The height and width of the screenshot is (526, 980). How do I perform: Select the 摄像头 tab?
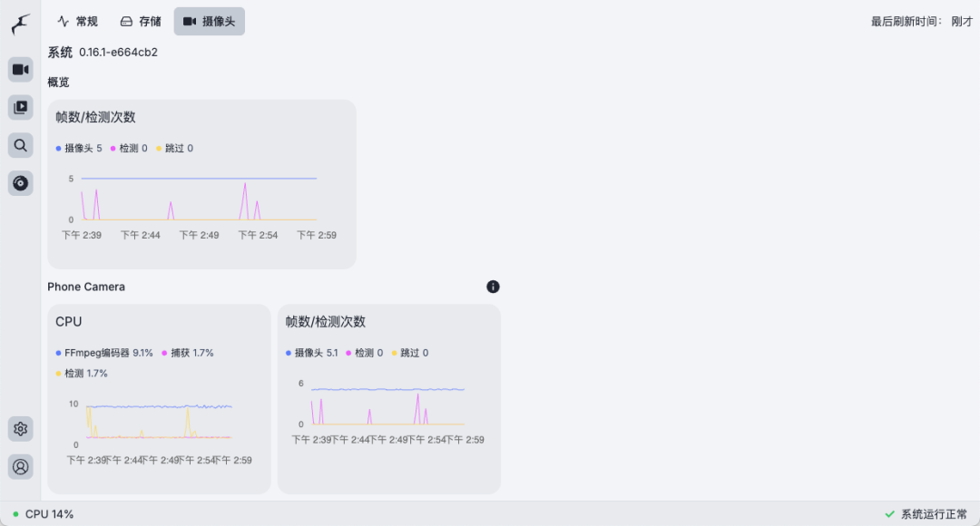[x=210, y=22]
